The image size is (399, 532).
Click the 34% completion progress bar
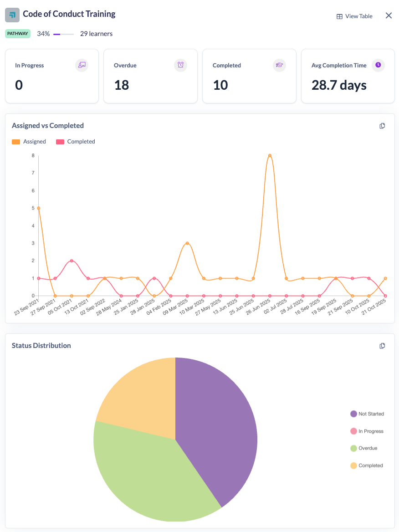63,34
